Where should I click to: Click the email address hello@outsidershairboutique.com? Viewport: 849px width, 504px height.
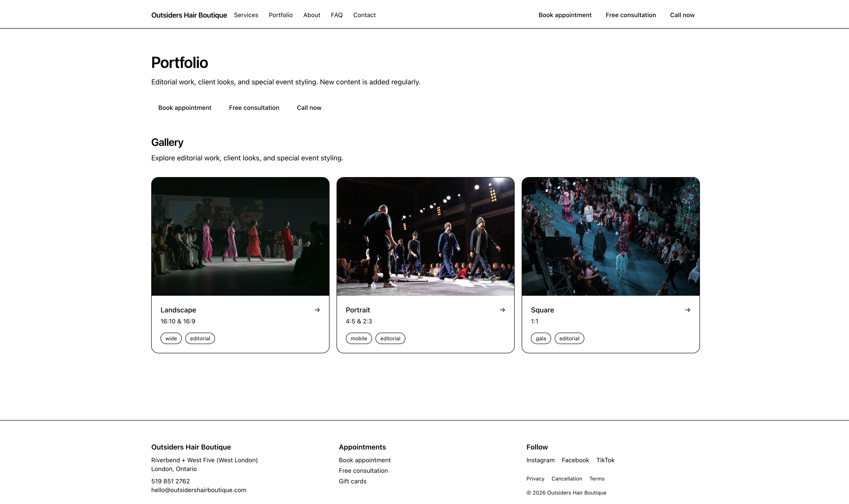pyautogui.click(x=199, y=490)
